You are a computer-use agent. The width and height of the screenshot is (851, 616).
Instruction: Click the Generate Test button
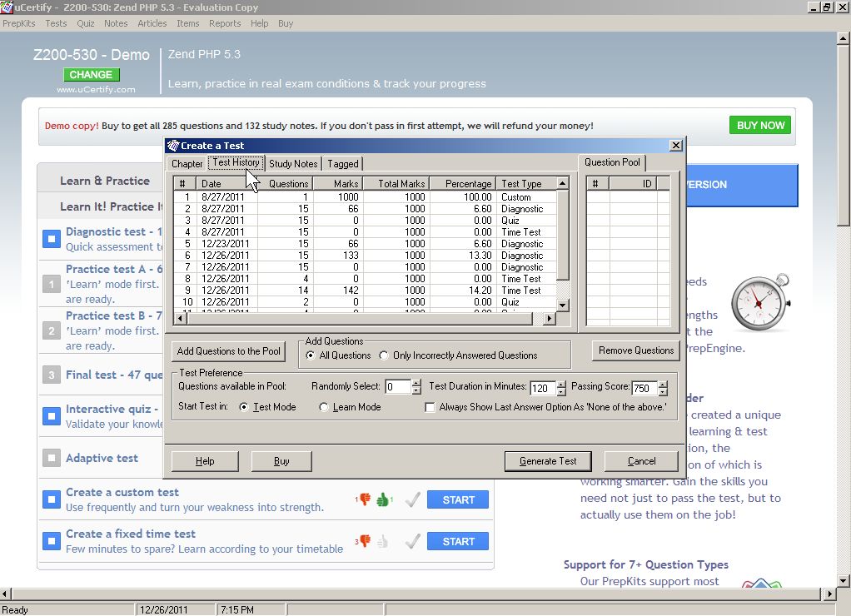(x=548, y=461)
